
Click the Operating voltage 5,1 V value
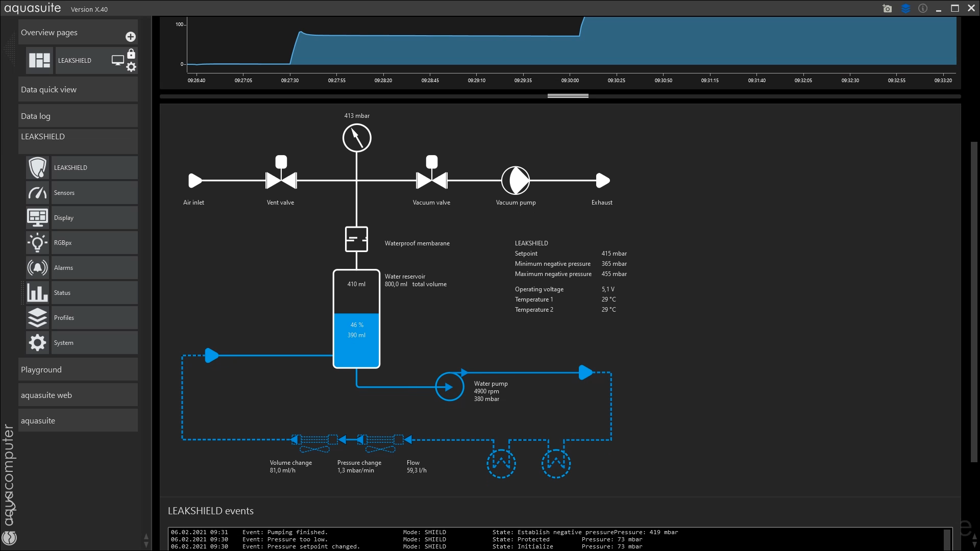[x=608, y=289]
